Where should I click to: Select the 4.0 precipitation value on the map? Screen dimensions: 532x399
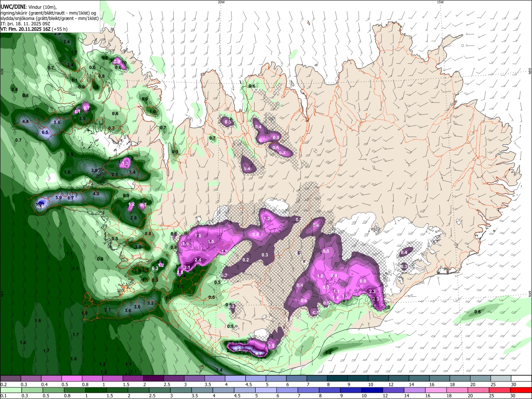pos(96,194)
